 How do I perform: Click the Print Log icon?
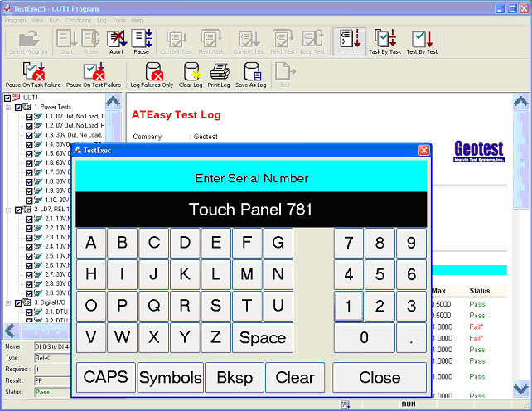coord(219,75)
